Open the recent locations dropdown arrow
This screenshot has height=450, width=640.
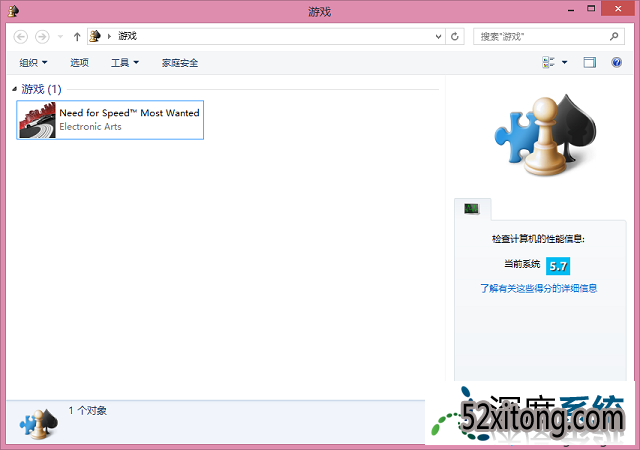coord(60,37)
